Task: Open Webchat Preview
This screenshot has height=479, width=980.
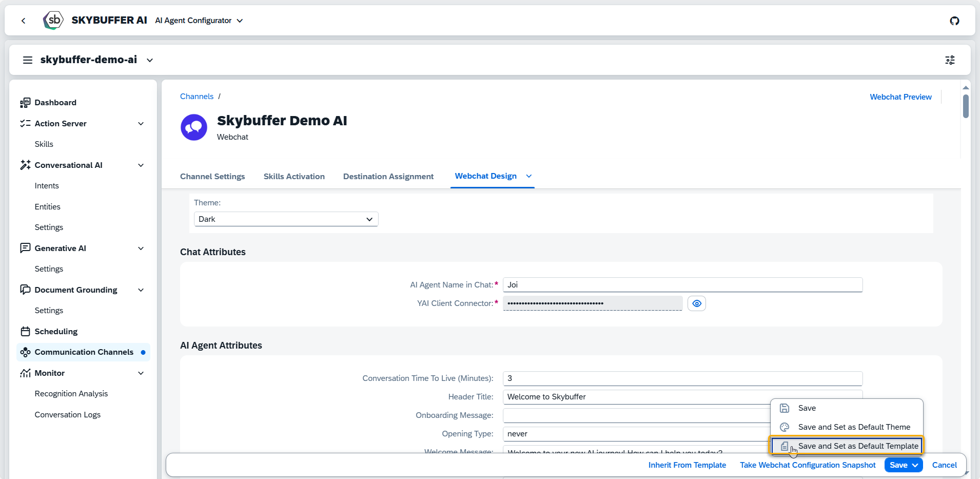Action: 900,97
